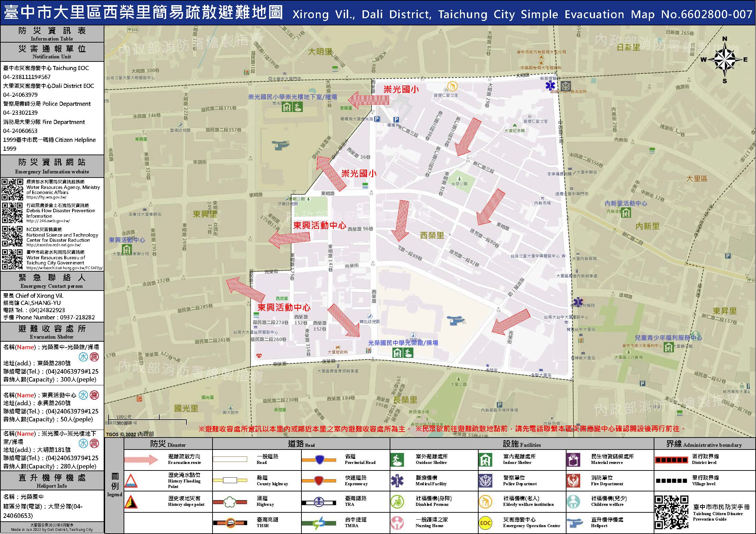756x534 pixels.
Task: Click the Debris Flow Disaster Prevention QR code
Action: click(x=13, y=213)
